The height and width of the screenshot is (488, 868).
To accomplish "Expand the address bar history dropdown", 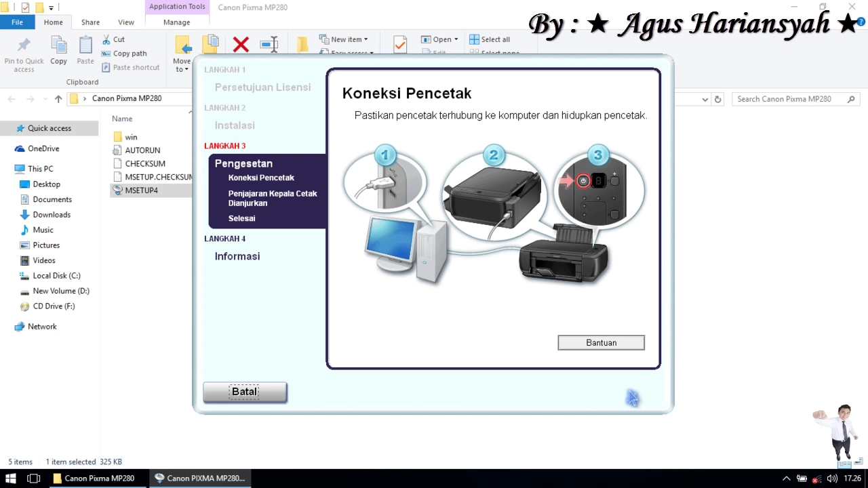I will point(705,99).
